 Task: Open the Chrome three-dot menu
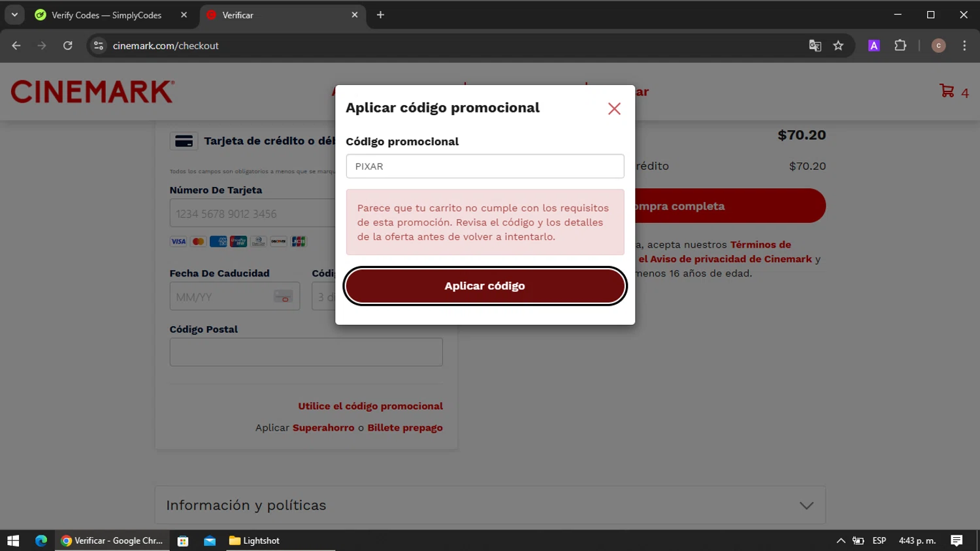pos(964,46)
